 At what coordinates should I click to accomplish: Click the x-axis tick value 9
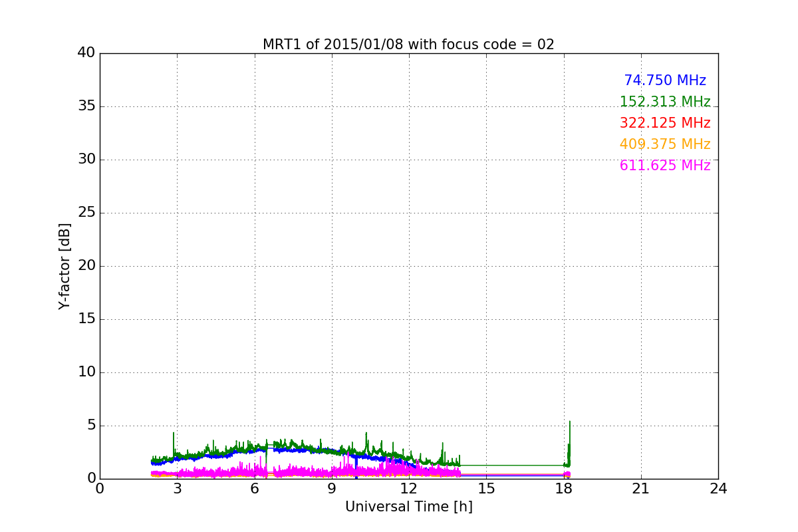[332, 489]
